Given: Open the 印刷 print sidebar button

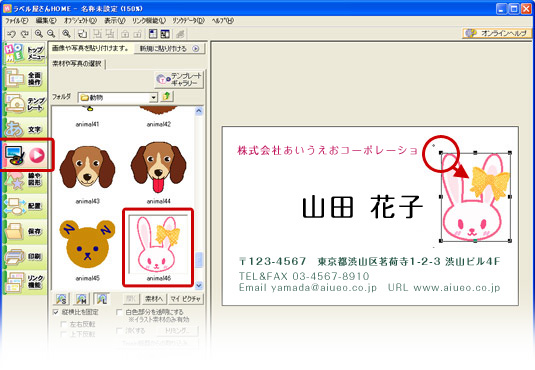Looking at the screenshot, I should pos(25,256).
